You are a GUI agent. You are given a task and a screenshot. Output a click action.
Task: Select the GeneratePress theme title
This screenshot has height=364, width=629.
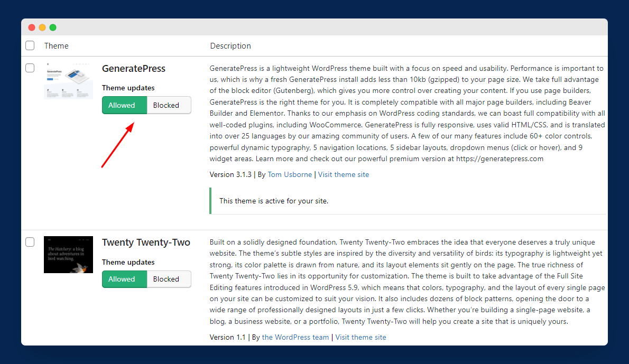pyautogui.click(x=133, y=69)
